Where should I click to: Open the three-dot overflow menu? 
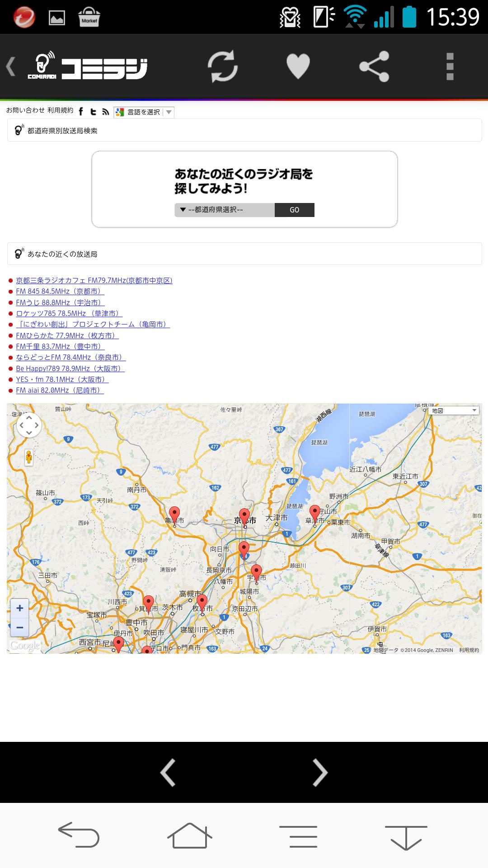point(449,67)
